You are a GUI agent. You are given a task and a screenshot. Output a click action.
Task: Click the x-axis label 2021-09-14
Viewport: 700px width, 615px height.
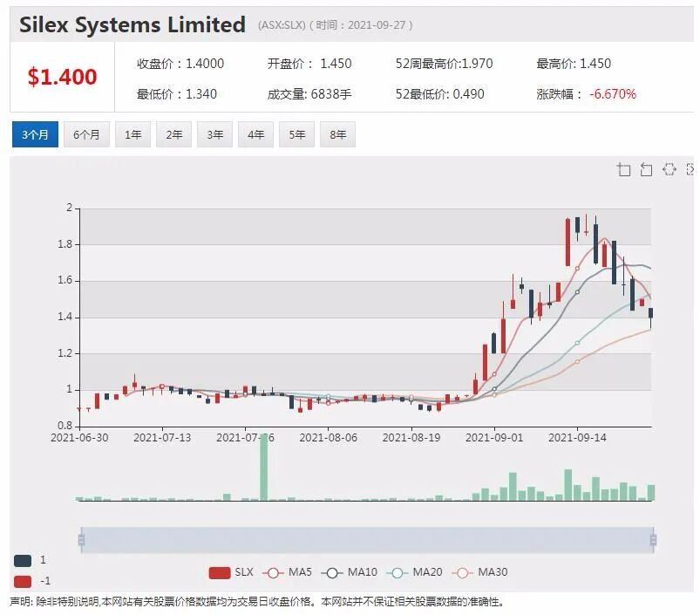(x=577, y=438)
